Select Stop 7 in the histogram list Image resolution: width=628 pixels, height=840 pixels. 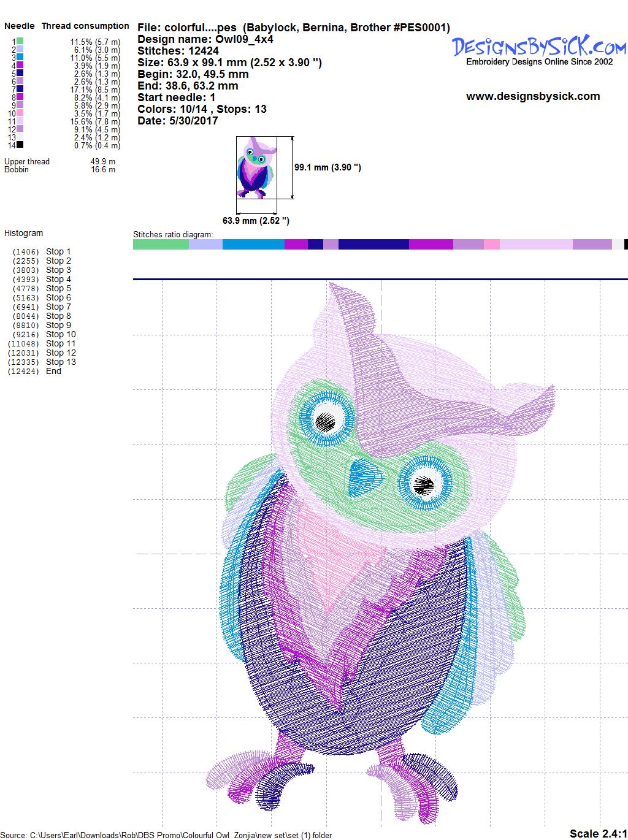click(58, 307)
